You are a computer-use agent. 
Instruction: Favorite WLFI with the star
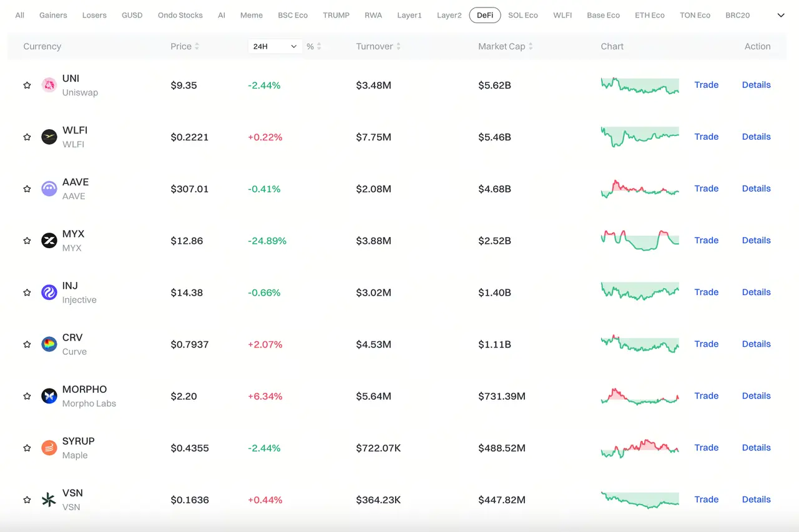pyautogui.click(x=27, y=137)
